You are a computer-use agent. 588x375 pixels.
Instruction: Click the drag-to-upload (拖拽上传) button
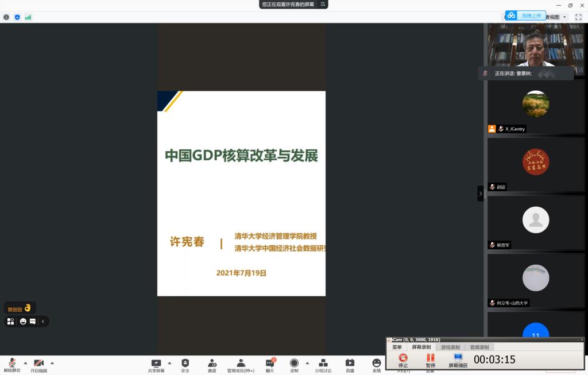(531, 16)
